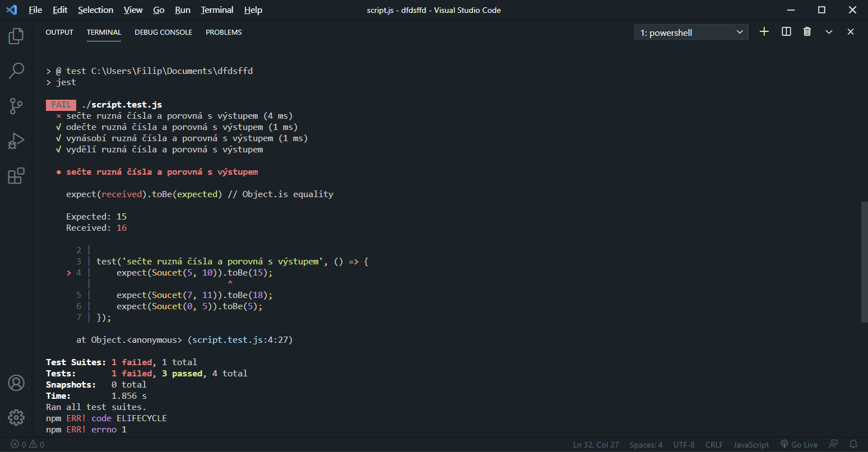Toggle maximize panel with the chevron
Image resolution: width=868 pixels, height=452 pixels.
click(x=829, y=31)
